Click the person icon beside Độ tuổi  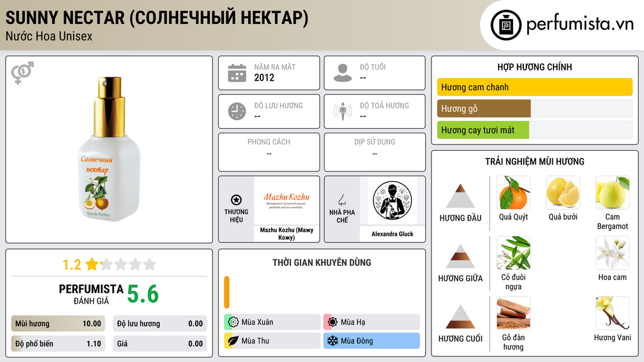pos(343,73)
